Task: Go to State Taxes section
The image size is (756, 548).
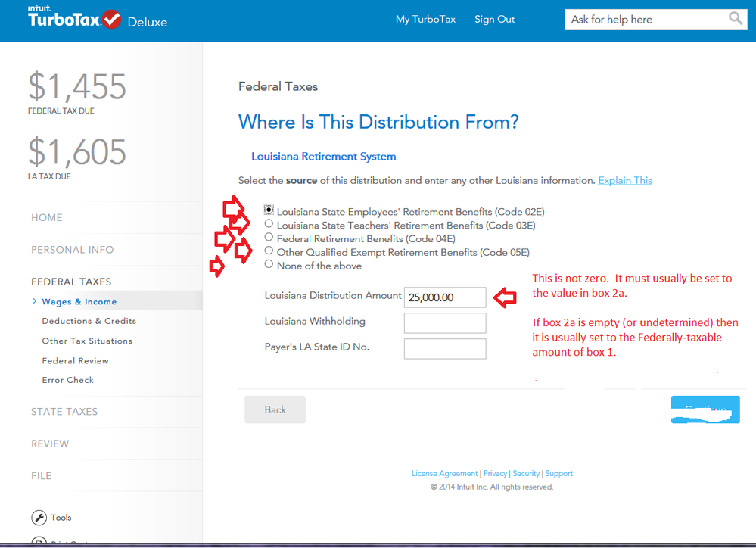Action: (64, 412)
